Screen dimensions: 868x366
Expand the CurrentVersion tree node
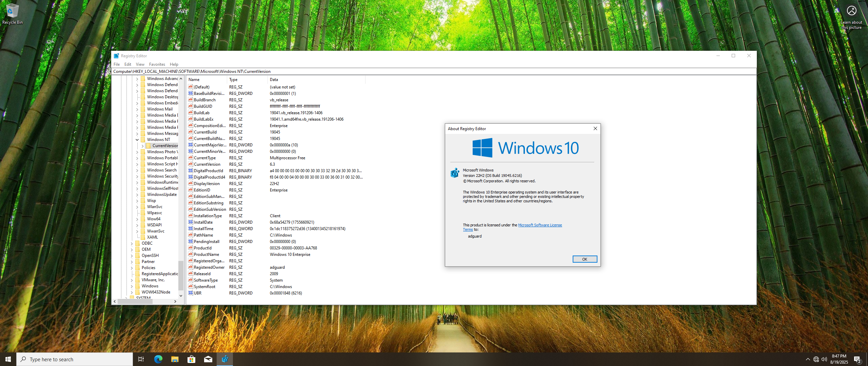click(x=142, y=146)
